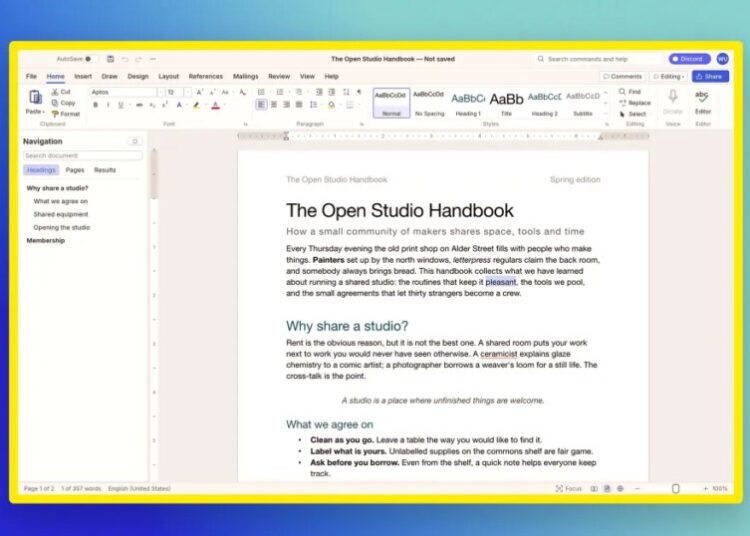Open the File menu
750x536 pixels.
point(31,77)
